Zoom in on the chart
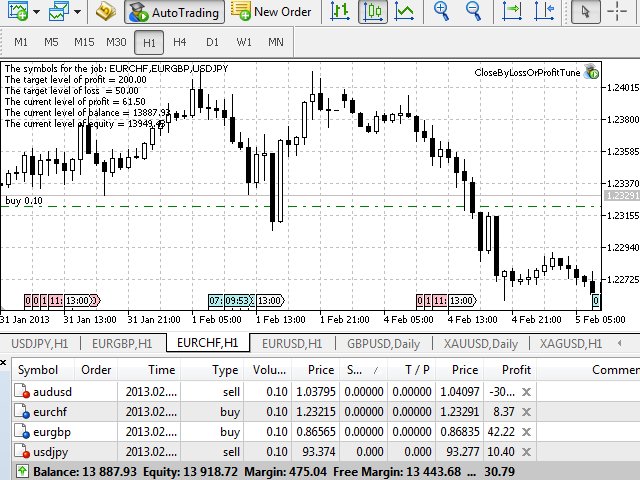 (x=441, y=12)
